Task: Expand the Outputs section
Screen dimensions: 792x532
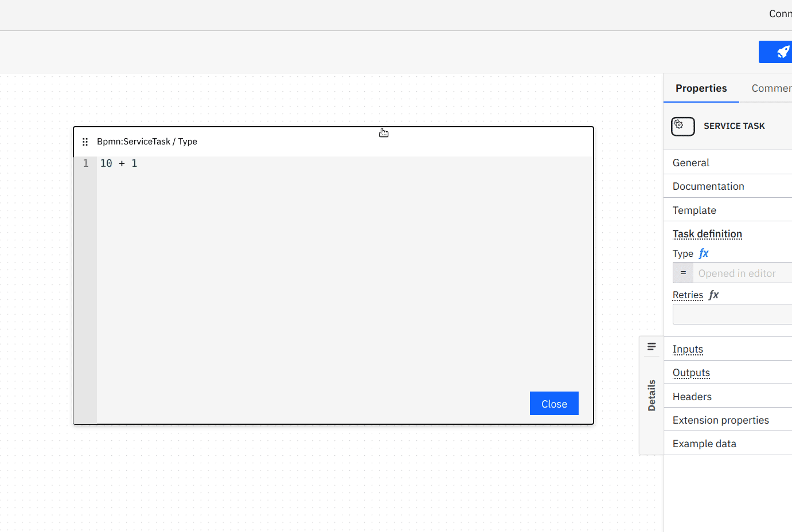Action: [691, 373]
